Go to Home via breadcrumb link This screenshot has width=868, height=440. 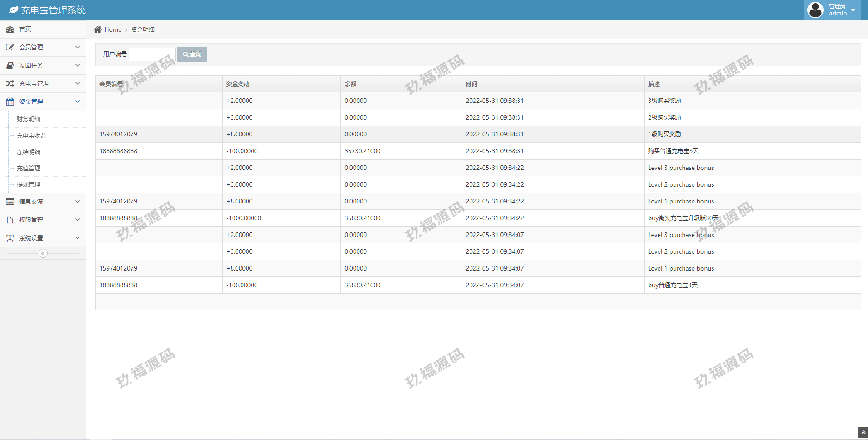coord(113,29)
